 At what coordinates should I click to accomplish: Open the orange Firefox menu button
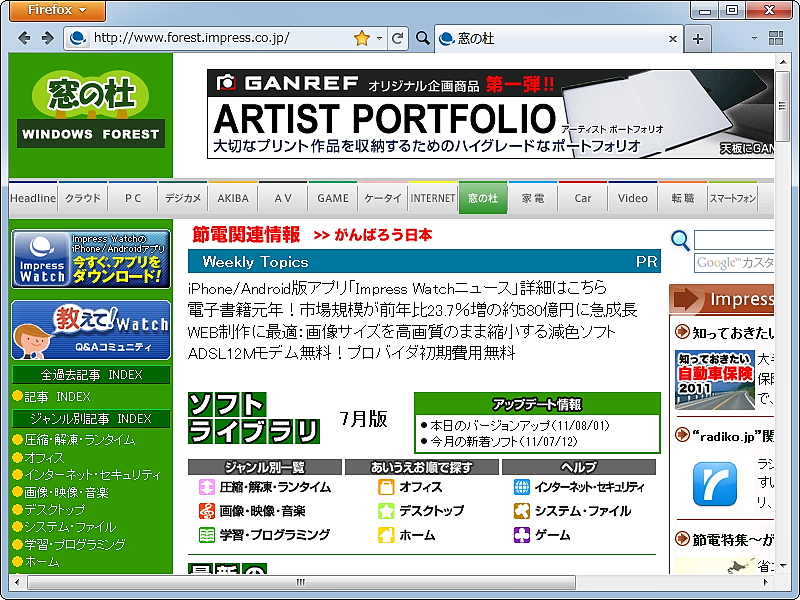pyautogui.click(x=56, y=11)
